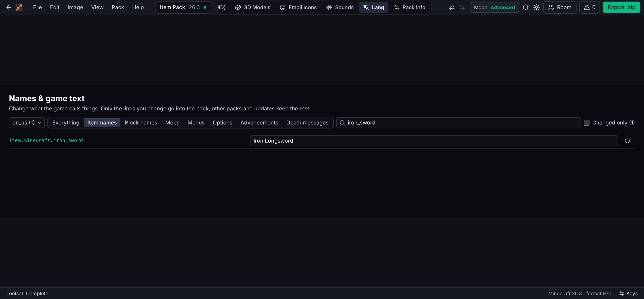The width and height of the screenshot is (644, 299).
Task: Open the en_us language dropdown
Action: 27,123
